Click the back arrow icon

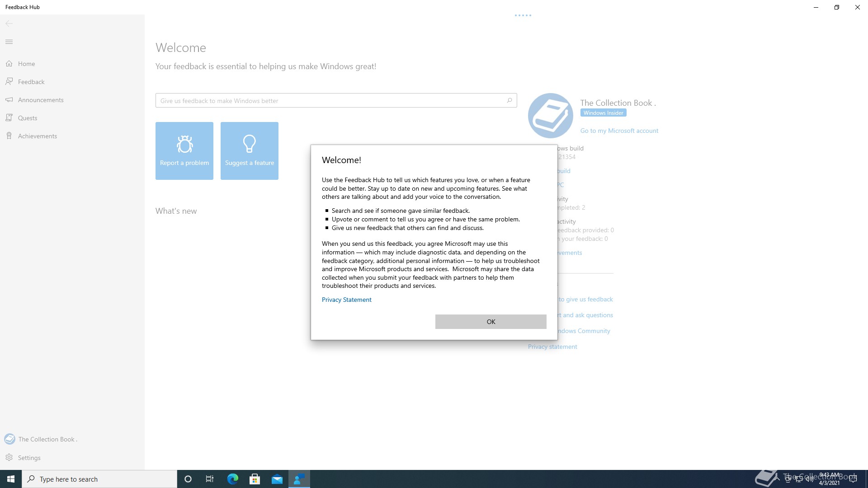(x=9, y=23)
